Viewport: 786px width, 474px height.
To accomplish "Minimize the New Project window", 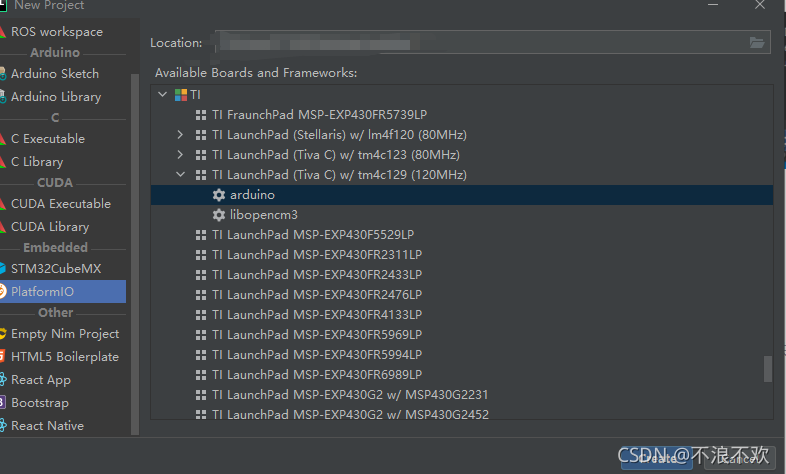I will tap(713, 5).
